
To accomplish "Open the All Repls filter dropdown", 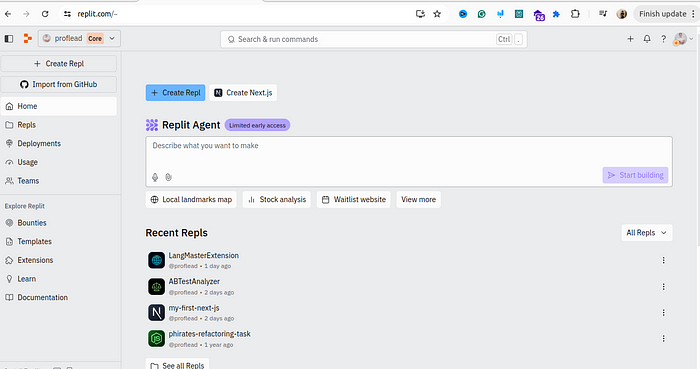I will point(647,233).
